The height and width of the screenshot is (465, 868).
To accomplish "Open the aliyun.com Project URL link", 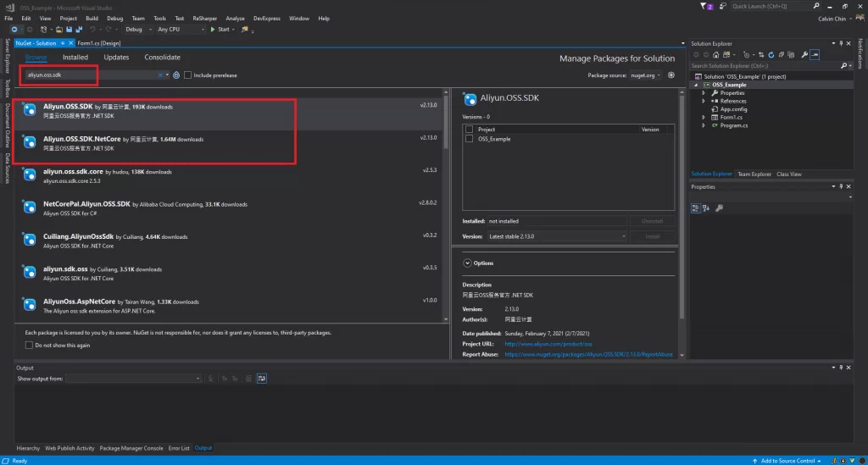I will click(548, 344).
